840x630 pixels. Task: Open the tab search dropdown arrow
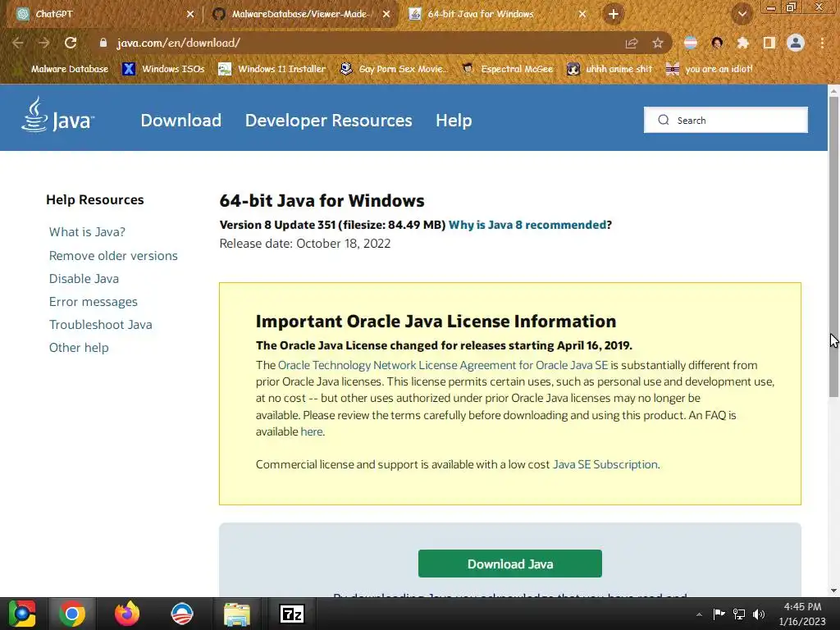point(742,14)
